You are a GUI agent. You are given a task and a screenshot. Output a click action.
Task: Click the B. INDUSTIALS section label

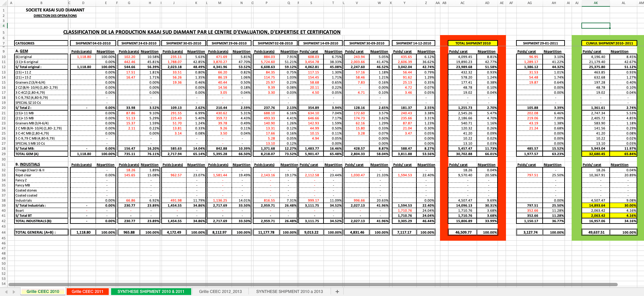tap(28, 165)
